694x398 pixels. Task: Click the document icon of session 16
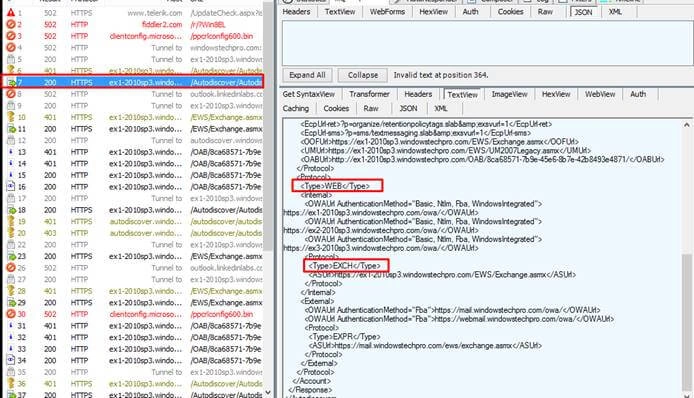11,187
